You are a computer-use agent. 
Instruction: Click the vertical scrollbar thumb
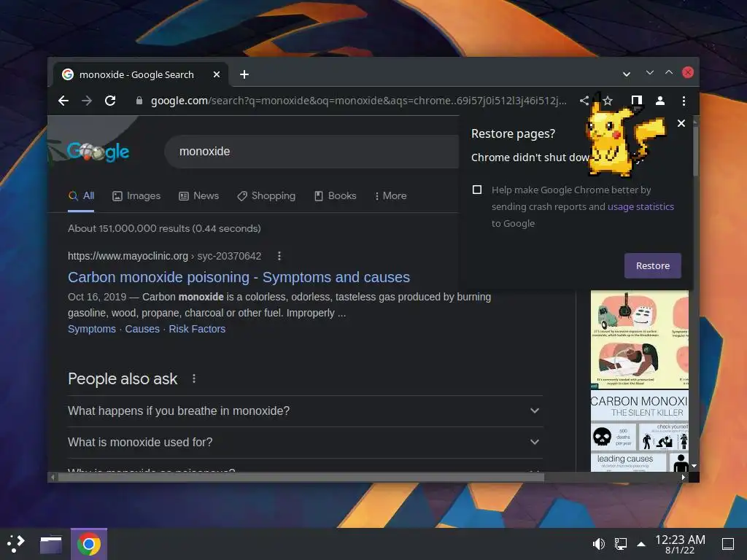(695, 151)
